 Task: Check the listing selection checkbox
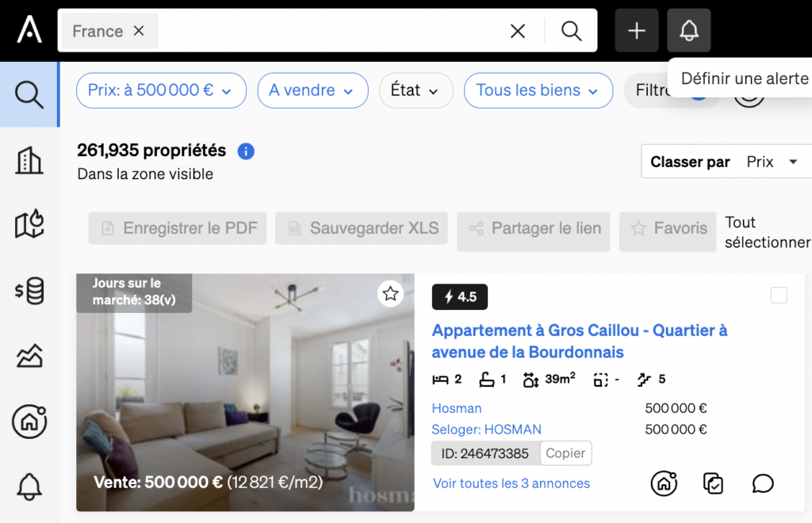click(x=779, y=294)
